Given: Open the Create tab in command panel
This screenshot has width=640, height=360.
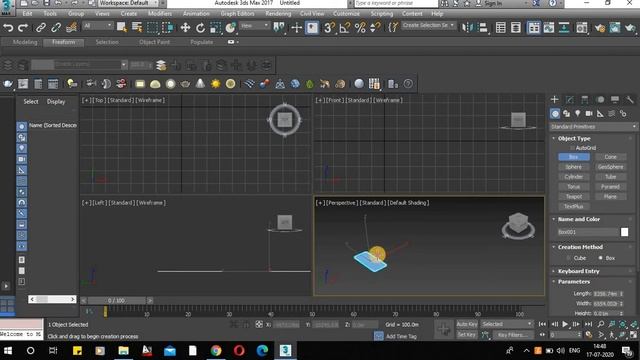Looking at the screenshot, I should [x=555, y=100].
